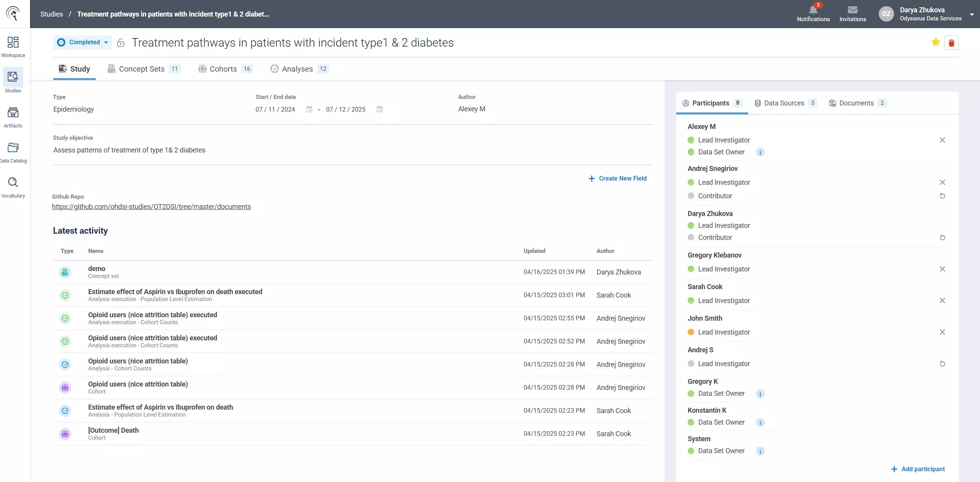Delete study with red trash icon

(952, 43)
